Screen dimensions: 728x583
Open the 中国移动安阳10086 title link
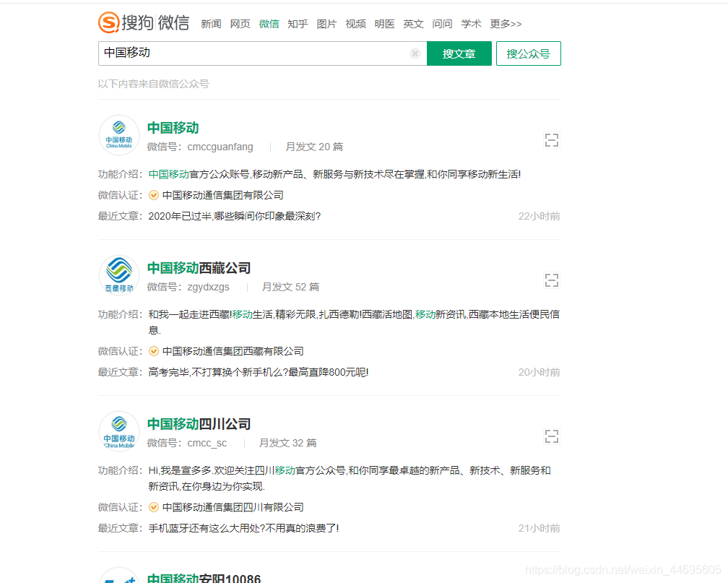[204, 578]
